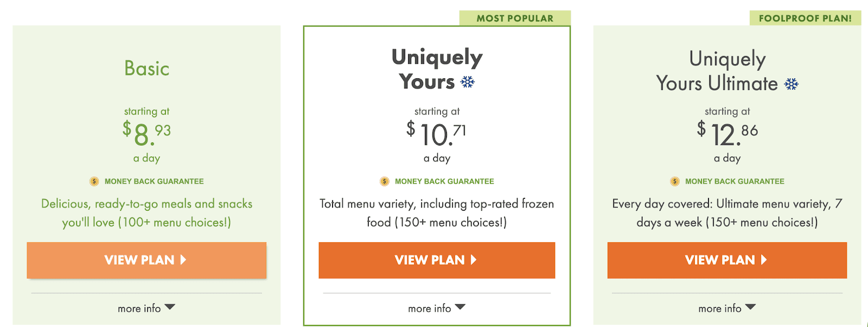Expand more info under Uniquely Yours Ultimate
This screenshot has width=868, height=327.
point(727,308)
